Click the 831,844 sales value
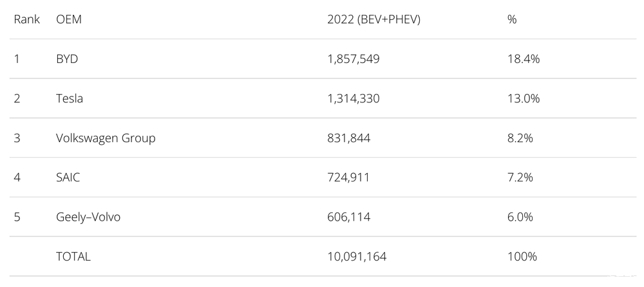Image resolution: width=644 pixels, height=287 pixels. [x=349, y=138]
